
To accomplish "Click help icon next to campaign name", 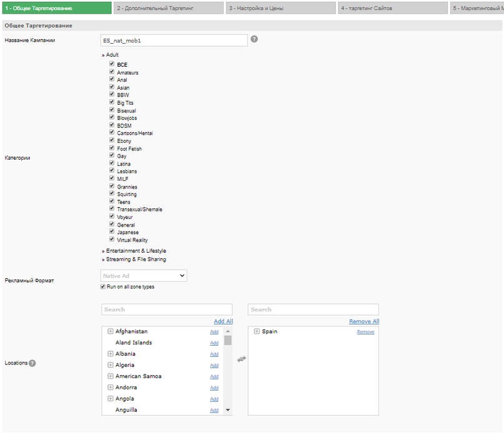I will click(x=254, y=39).
